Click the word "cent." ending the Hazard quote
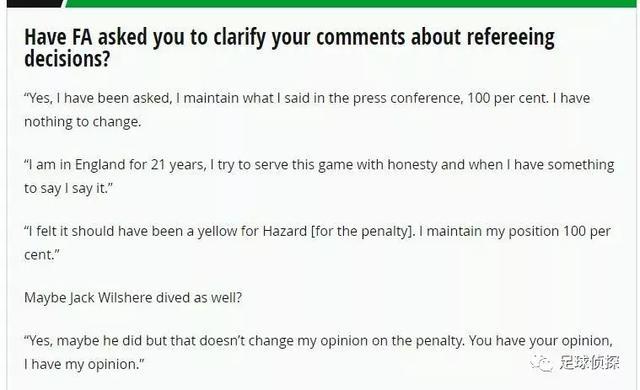 coord(42,255)
